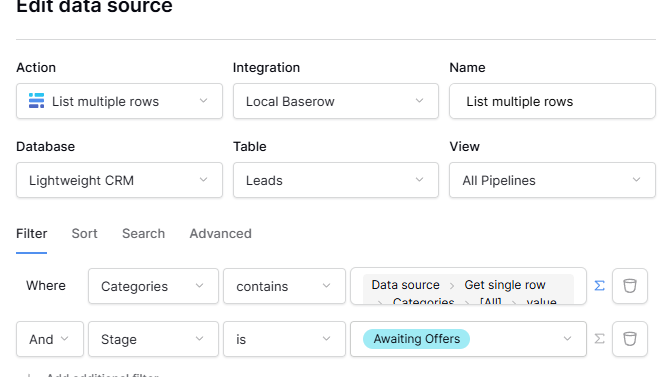This screenshot has width=664, height=377.
Task: Click the formula sigma icon on Categories filter
Action: click(x=599, y=286)
